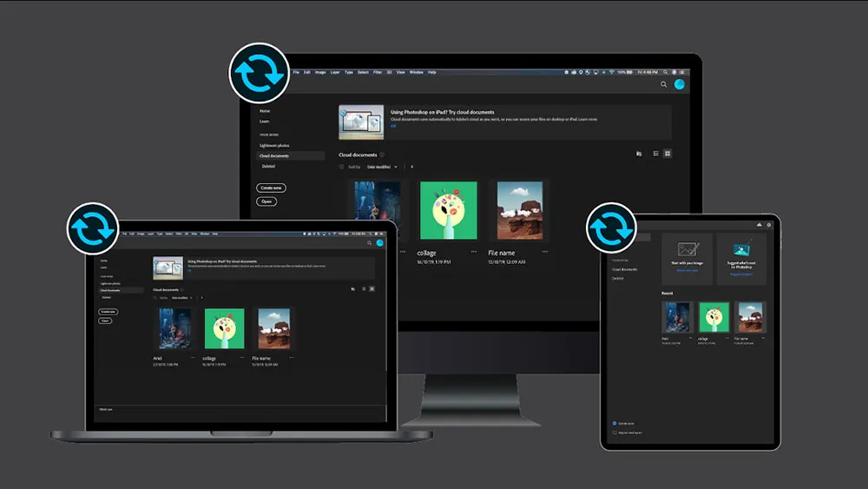Select Lightroom photos in the monitor sidebar
868x489 pixels.
[x=274, y=145]
